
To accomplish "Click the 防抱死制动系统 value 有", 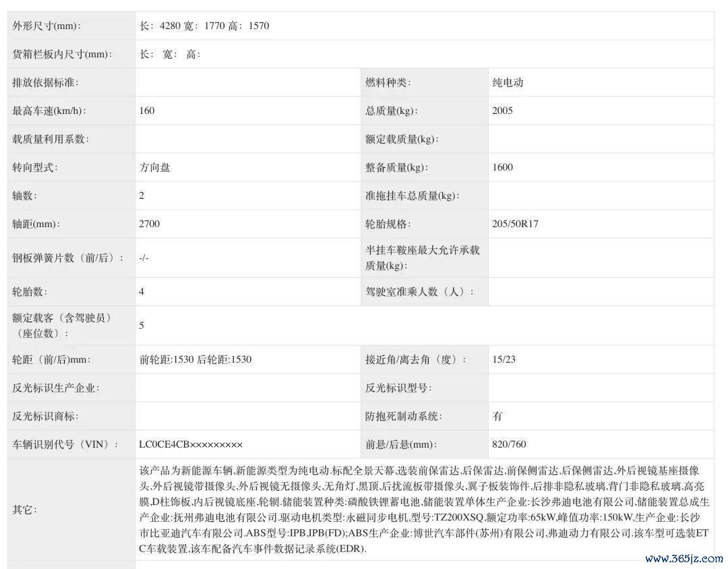I will click(x=497, y=416).
